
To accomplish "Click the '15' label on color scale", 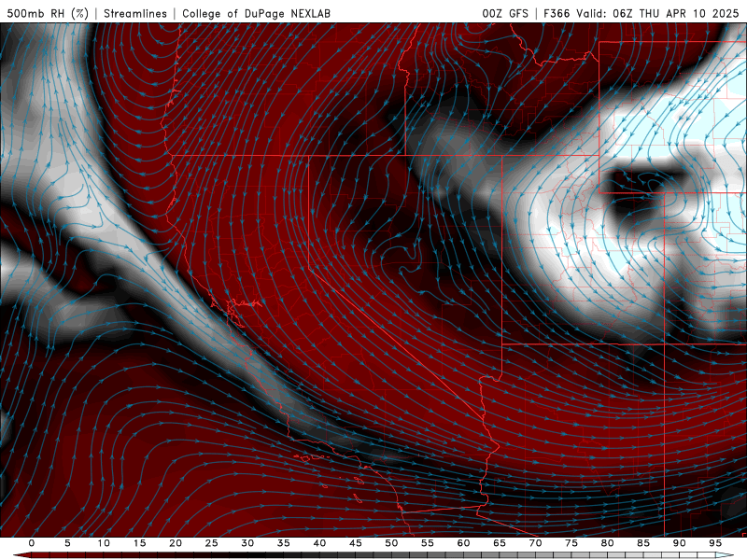I will [x=139, y=543].
